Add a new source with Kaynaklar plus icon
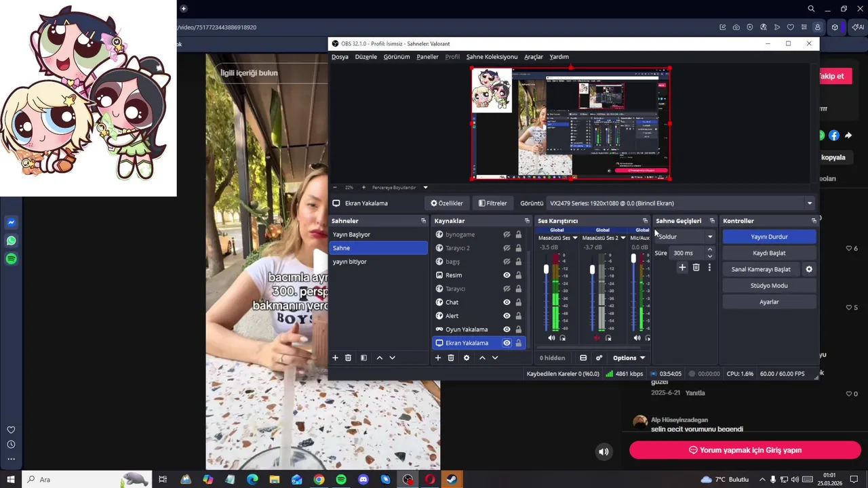The height and width of the screenshot is (488, 868). point(437,358)
